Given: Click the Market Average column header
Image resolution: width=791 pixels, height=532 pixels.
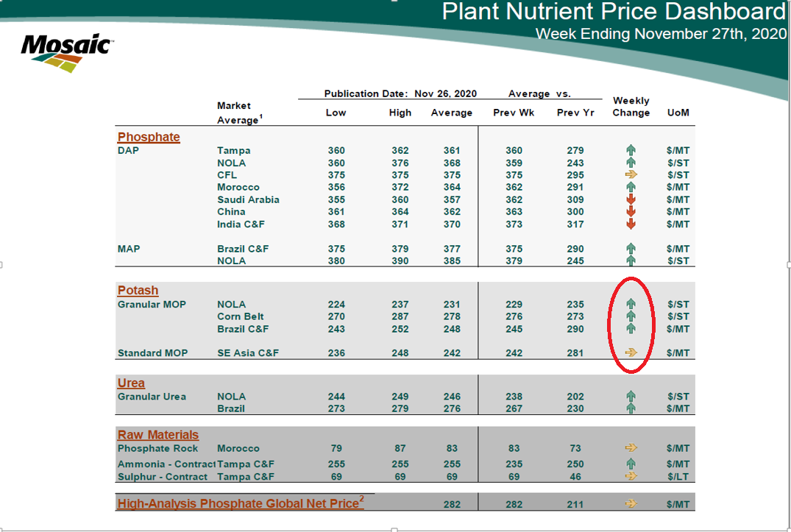Looking at the screenshot, I should click(x=240, y=113).
